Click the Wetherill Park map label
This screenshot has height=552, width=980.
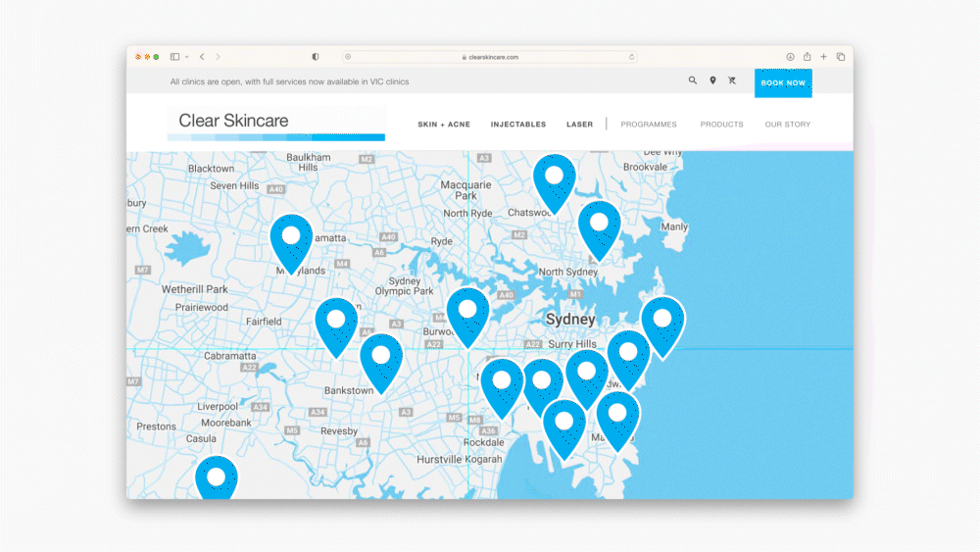point(195,289)
